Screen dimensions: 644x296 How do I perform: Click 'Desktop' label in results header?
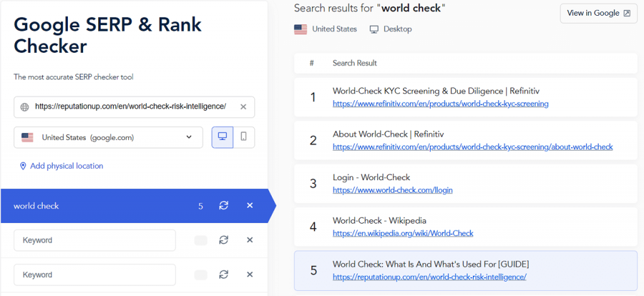point(397,29)
